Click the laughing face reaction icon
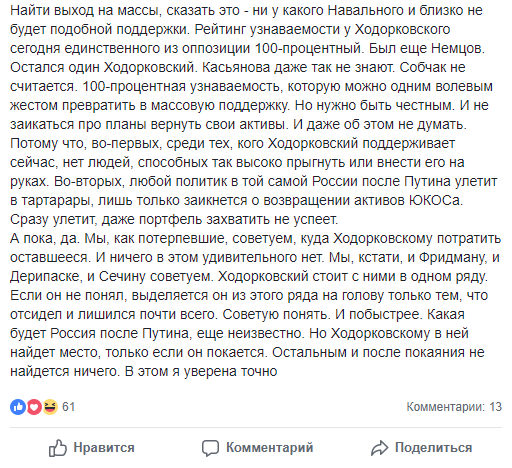 pos(50,407)
